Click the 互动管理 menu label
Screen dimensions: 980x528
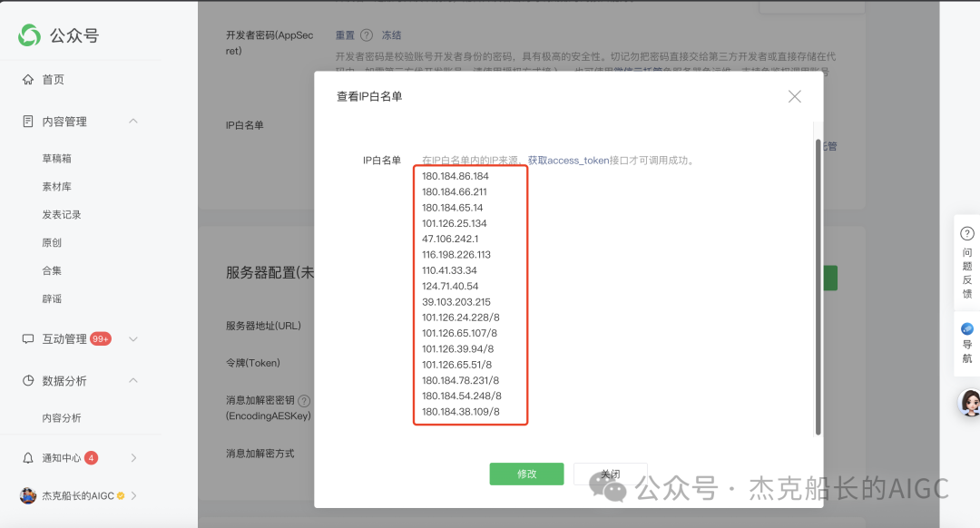[x=64, y=338]
